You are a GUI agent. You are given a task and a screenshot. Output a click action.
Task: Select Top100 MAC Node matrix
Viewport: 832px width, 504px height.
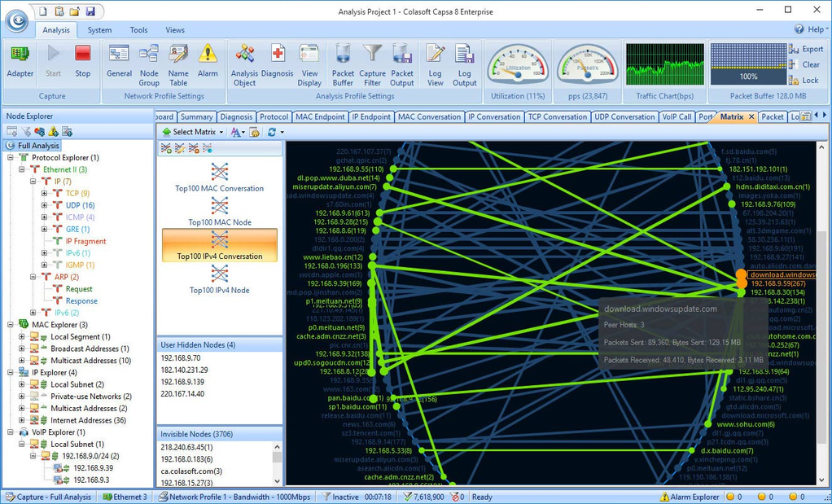pos(219,211)
